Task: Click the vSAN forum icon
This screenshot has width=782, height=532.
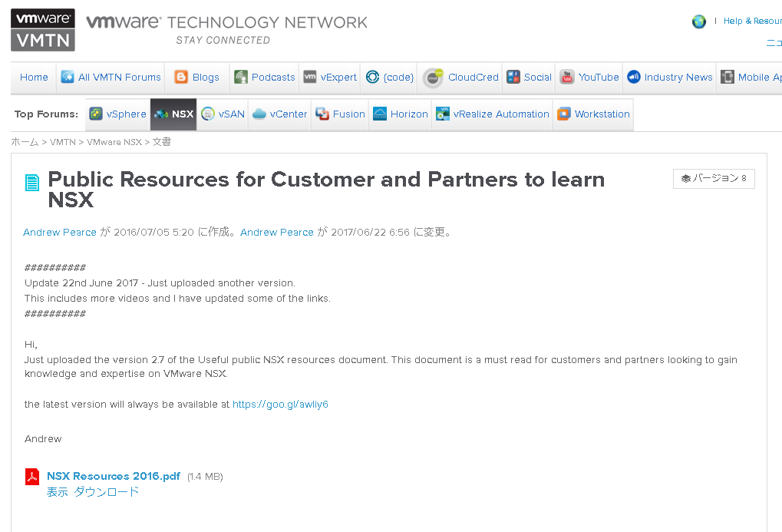Action: [x=208, y=114]
